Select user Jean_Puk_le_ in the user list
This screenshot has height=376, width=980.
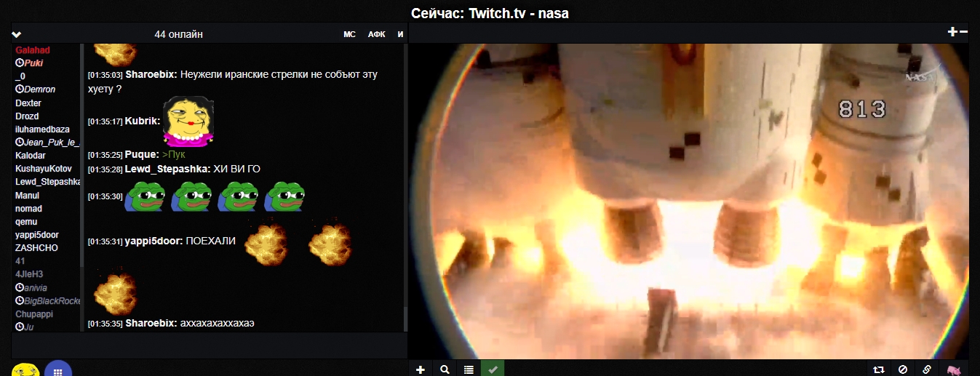[x=52, y=143]
